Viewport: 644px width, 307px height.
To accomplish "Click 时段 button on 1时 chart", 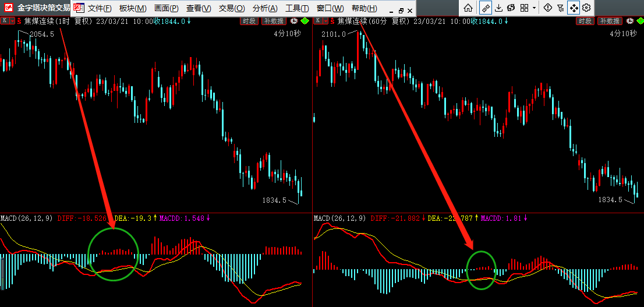I will [249, 21].
